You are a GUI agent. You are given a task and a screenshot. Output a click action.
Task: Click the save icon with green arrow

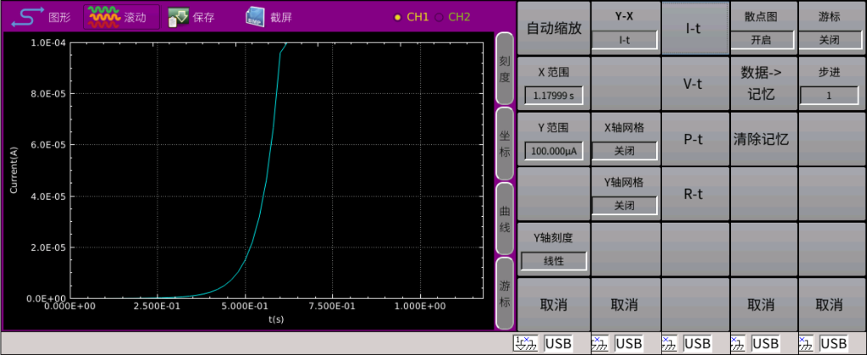pyautogui.click(x=178, y=17)
